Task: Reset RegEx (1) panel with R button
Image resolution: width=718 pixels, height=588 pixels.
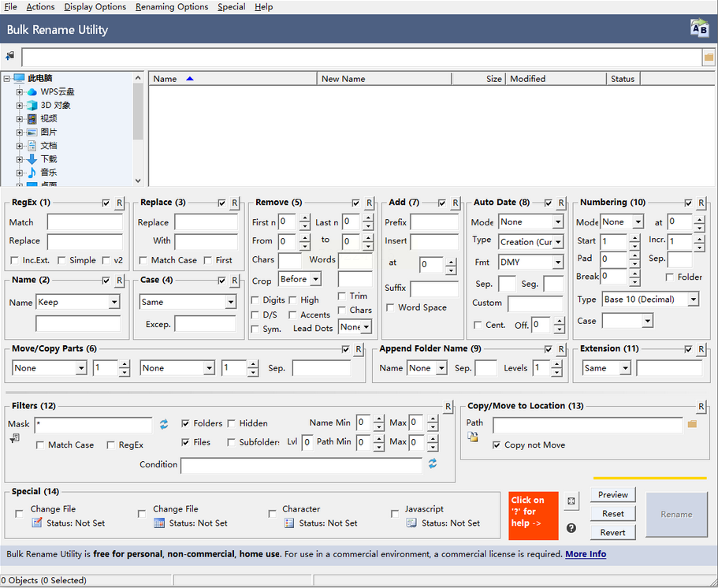Action: [119, 203]
